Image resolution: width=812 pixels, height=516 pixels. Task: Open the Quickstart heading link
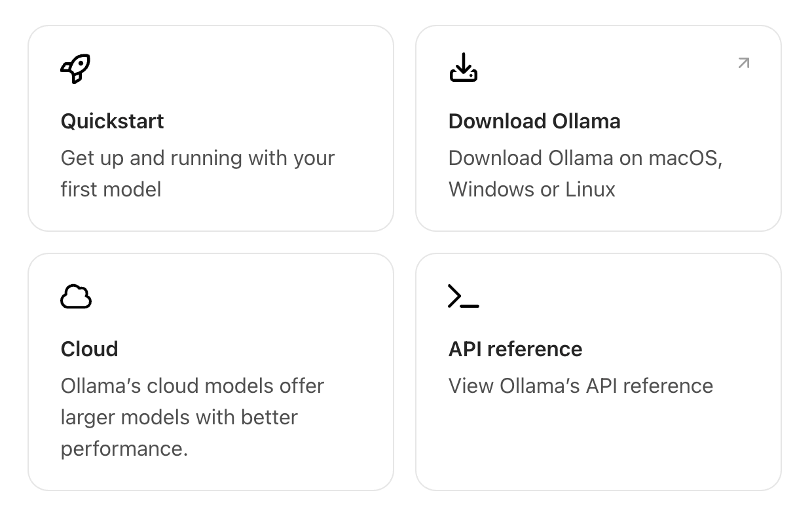click(112, 121)
